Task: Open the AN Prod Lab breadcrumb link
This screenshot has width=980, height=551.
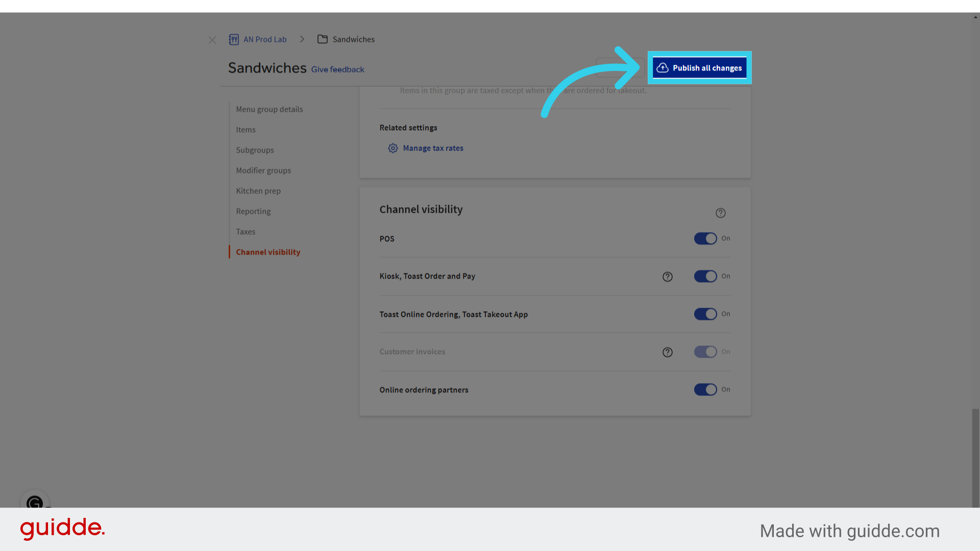Action: [265, 39]
